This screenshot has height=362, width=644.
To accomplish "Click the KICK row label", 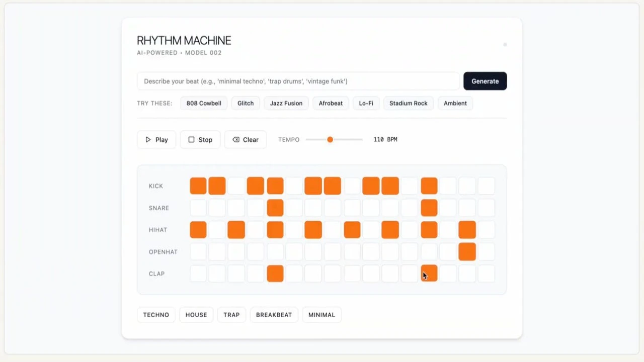I will 156,186.
